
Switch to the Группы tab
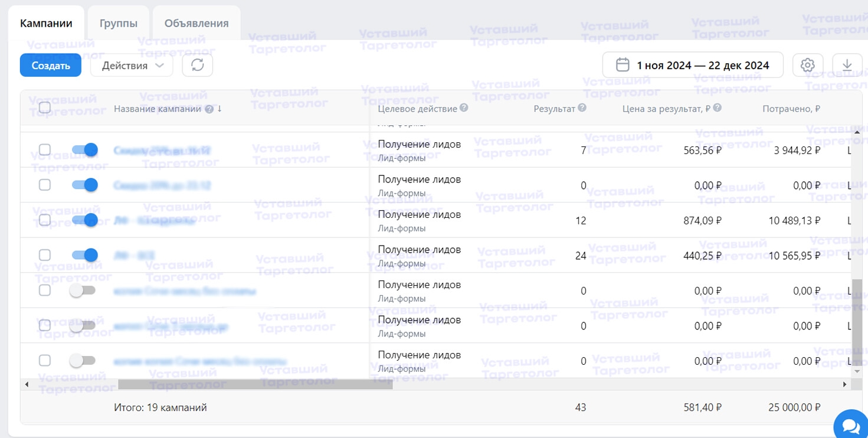tap(117, 22)
